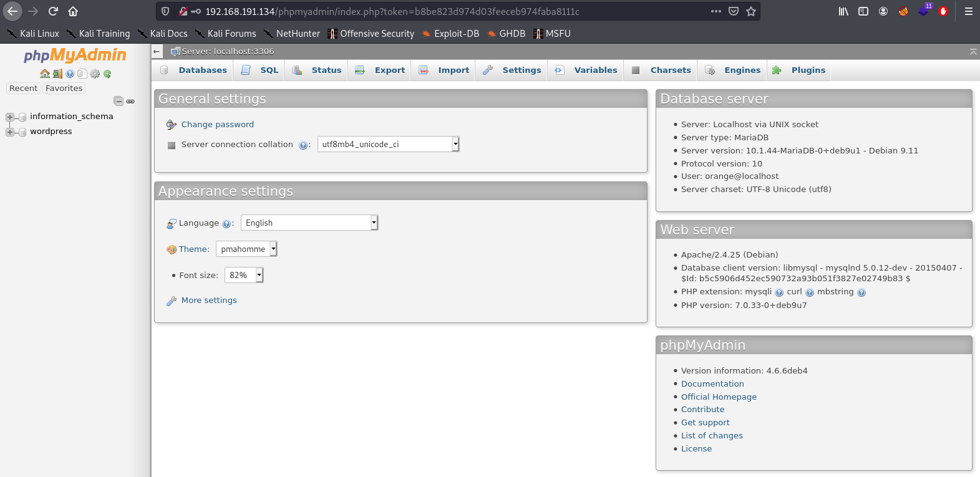Open the Databases tab

click(x=193, y=70)
